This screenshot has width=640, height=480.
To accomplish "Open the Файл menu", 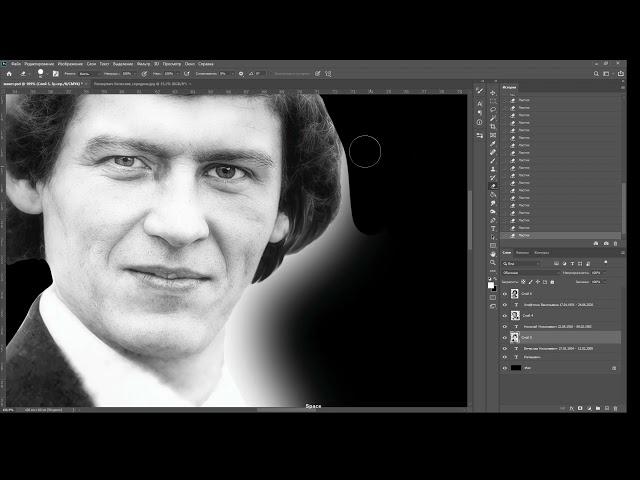I will tap(16, 64).
